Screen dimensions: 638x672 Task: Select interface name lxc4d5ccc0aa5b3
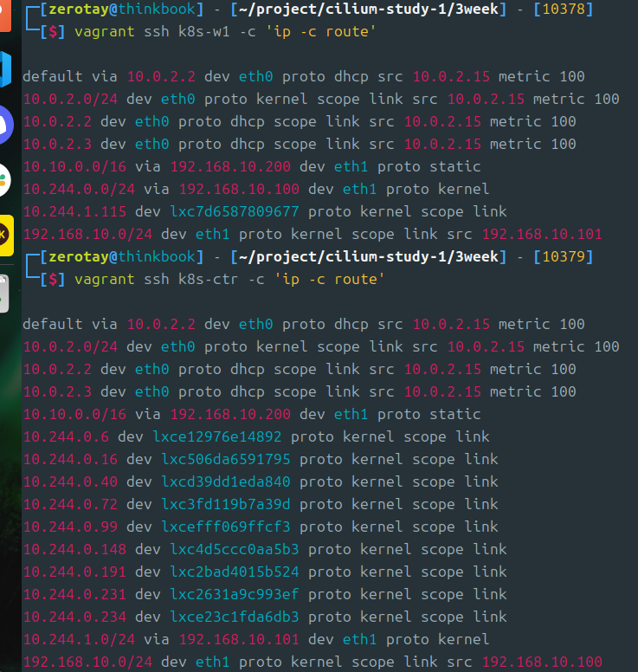(235, 549)
